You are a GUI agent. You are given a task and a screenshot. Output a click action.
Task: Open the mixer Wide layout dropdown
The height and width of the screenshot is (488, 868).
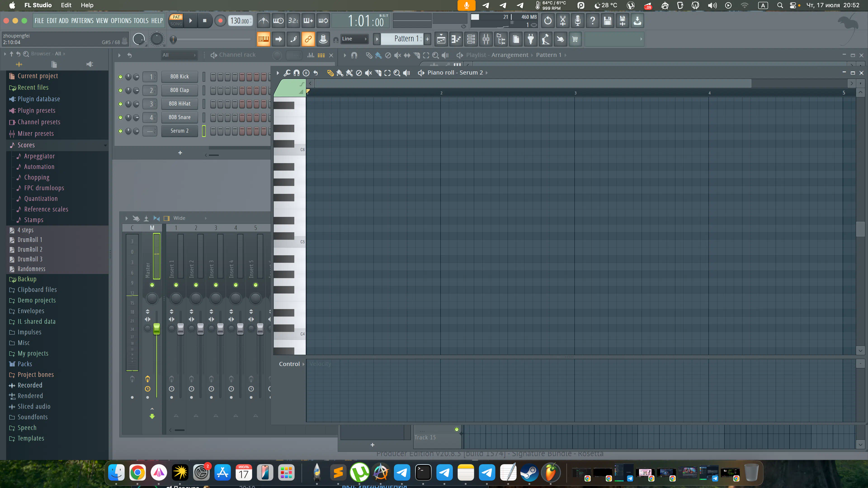coord(190,218)
